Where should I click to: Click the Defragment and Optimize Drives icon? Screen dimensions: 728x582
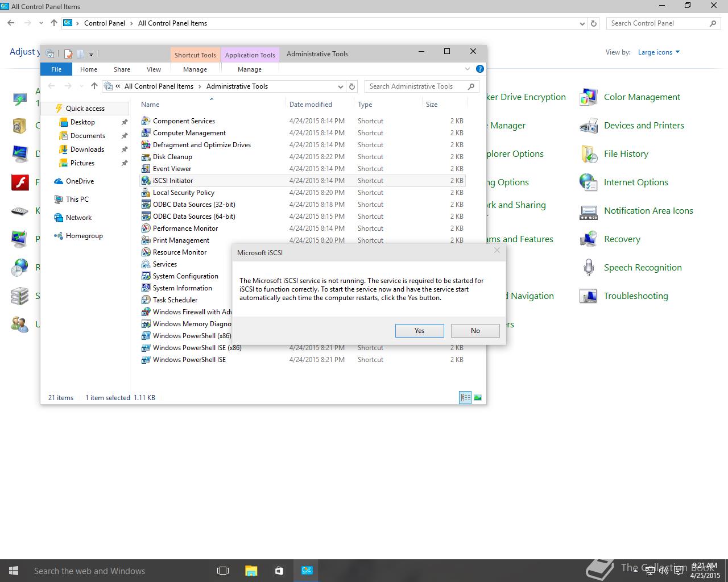(x=146, y=145)
